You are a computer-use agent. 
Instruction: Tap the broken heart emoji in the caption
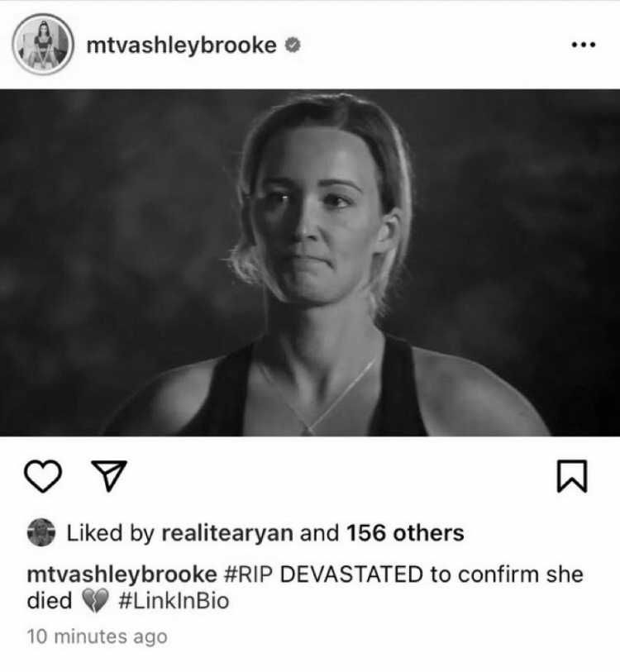(x=95, y=601)
